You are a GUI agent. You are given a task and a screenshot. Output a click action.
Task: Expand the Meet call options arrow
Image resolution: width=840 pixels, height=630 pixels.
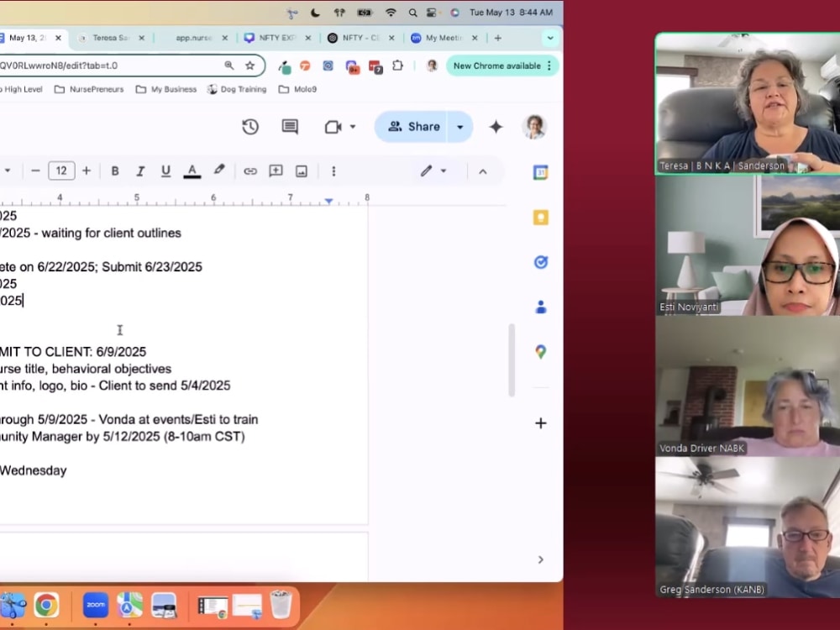(353, 127)
